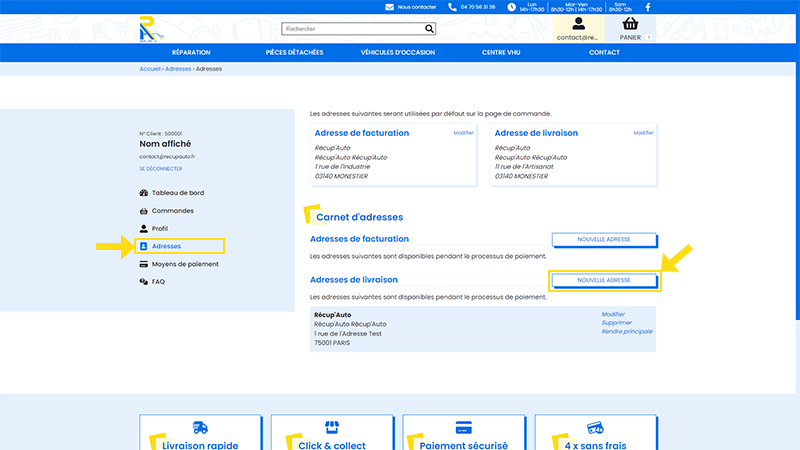The width and height of the screenshot is (800, 450).
Task: Add NOUVELLE ADRESSE for livraison
Action: (x=604, y=280)
